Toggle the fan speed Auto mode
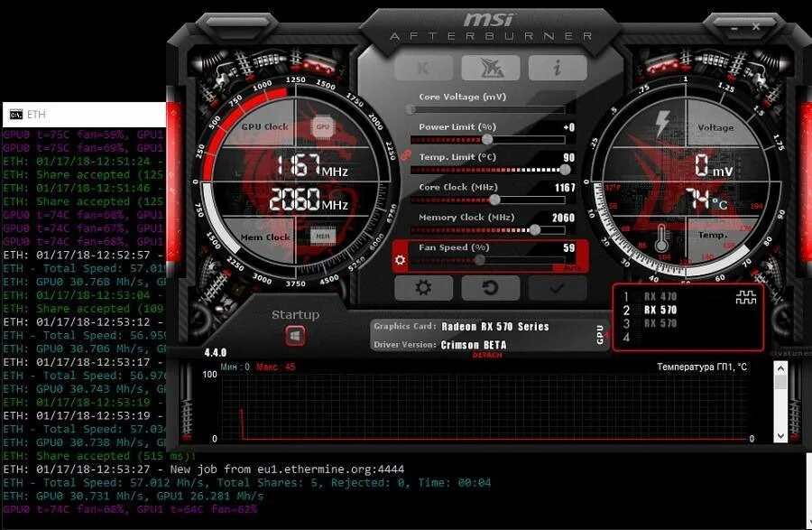The image size is (812, 530). [572, 268]
